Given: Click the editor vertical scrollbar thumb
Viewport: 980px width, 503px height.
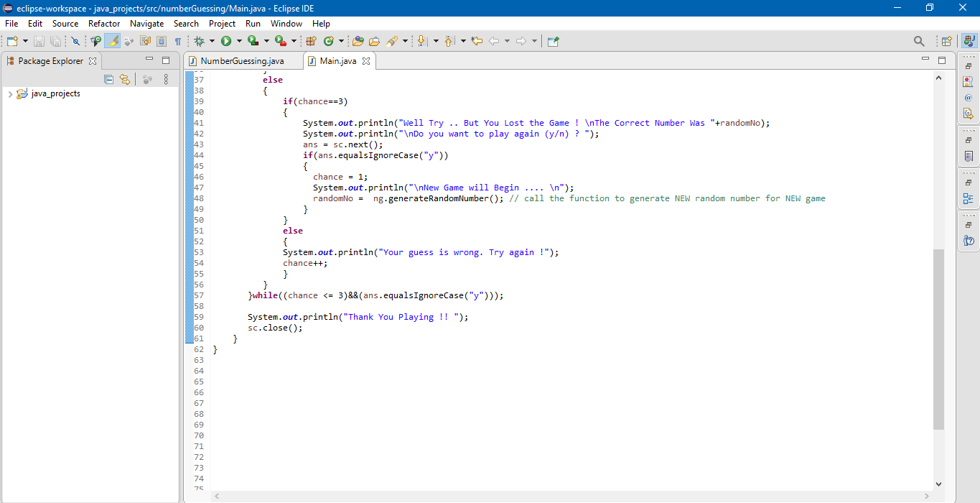Looking at the screenshot, I should click(x=939, y=339).
